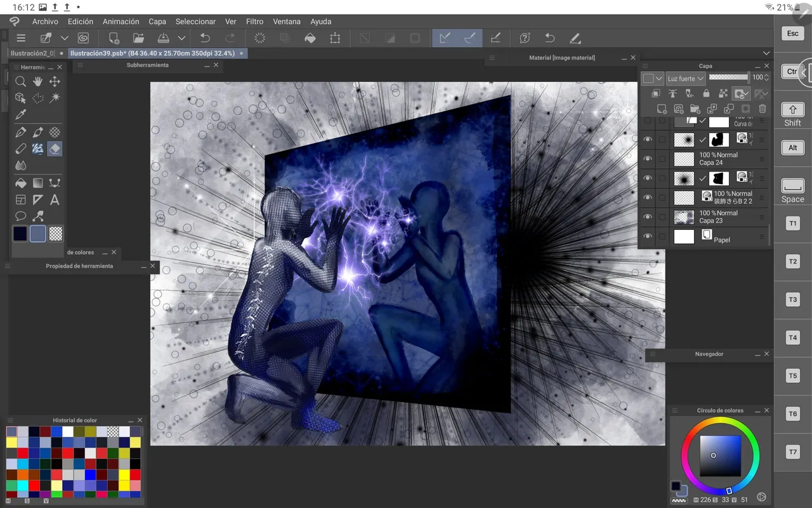Select the Gradient tool
812x508 pixels.
38,183
